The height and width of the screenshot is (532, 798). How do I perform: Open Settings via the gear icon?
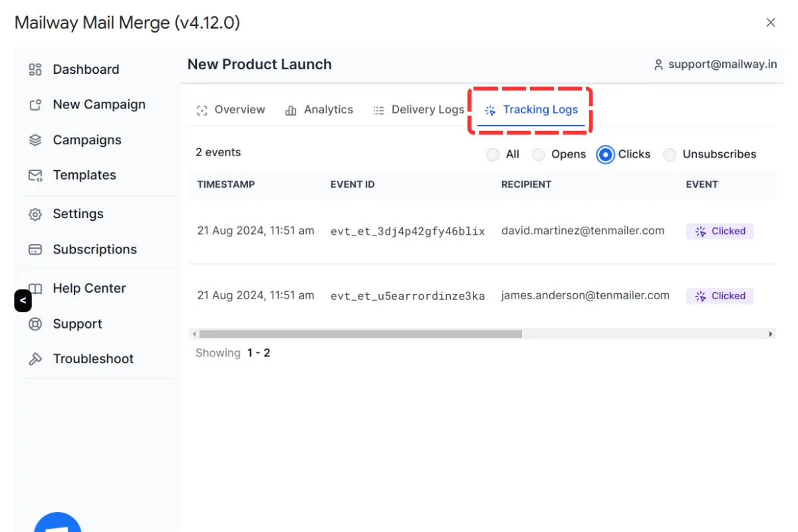35,213
